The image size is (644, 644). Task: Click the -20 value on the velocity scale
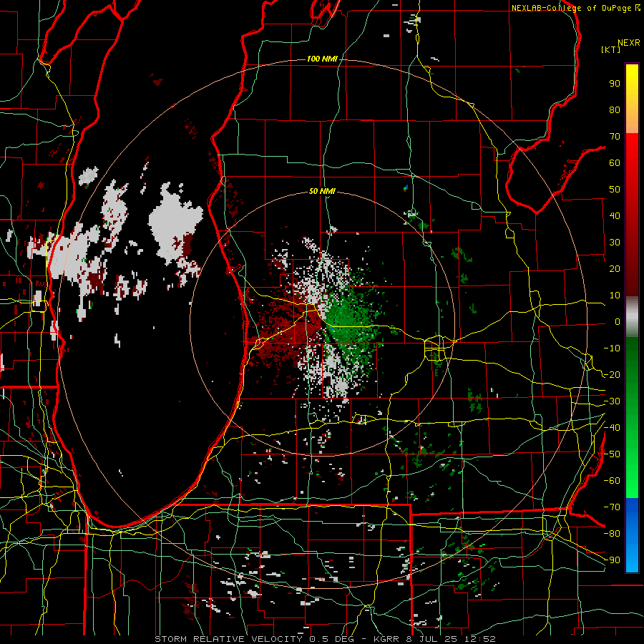point(612,374)
